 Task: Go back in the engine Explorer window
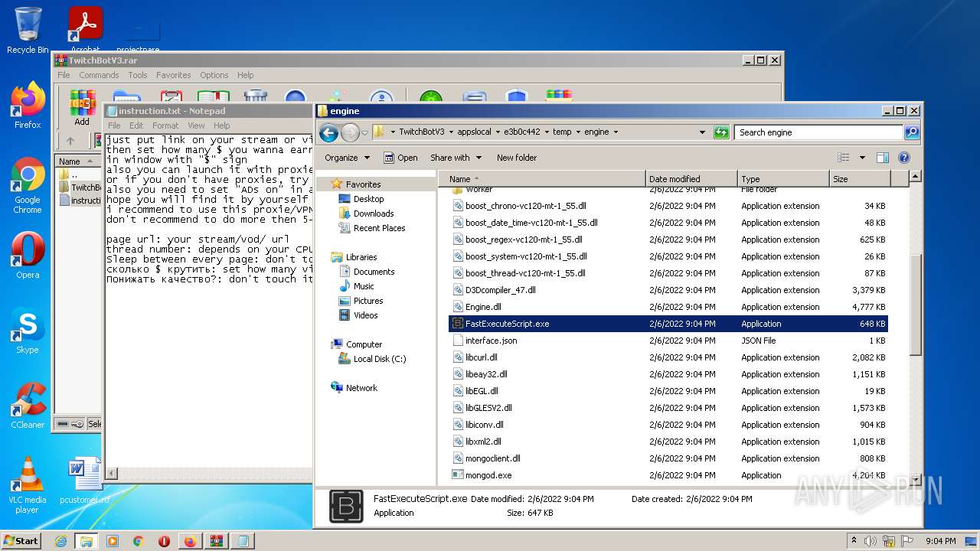click(329, 132)
